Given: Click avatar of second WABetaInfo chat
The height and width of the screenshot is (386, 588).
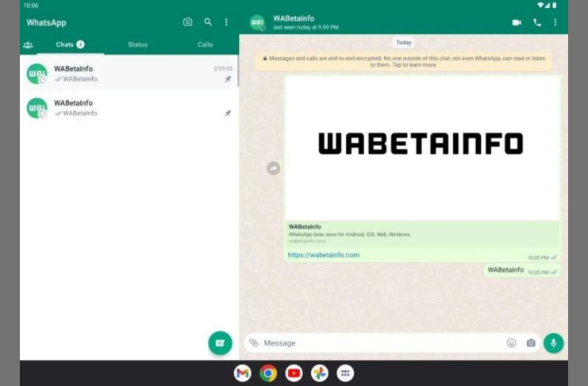Looking at the screenshot, I should pos(37,108).
